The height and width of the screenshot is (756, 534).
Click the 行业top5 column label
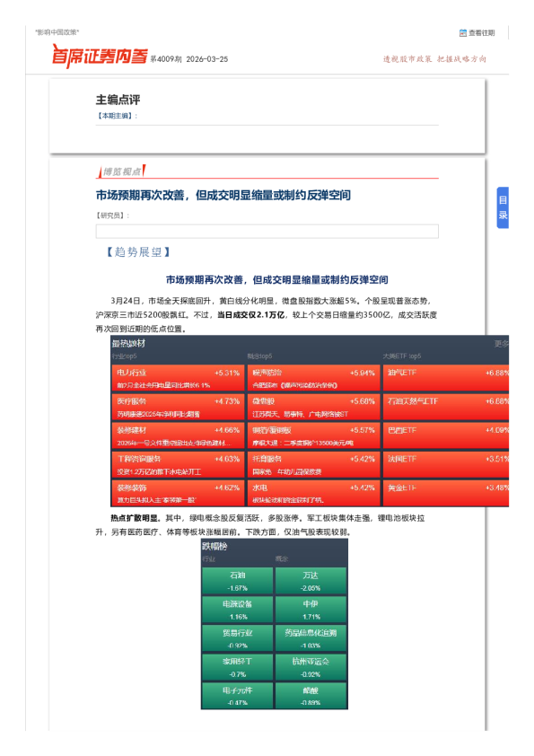click(x=125, y=356)
